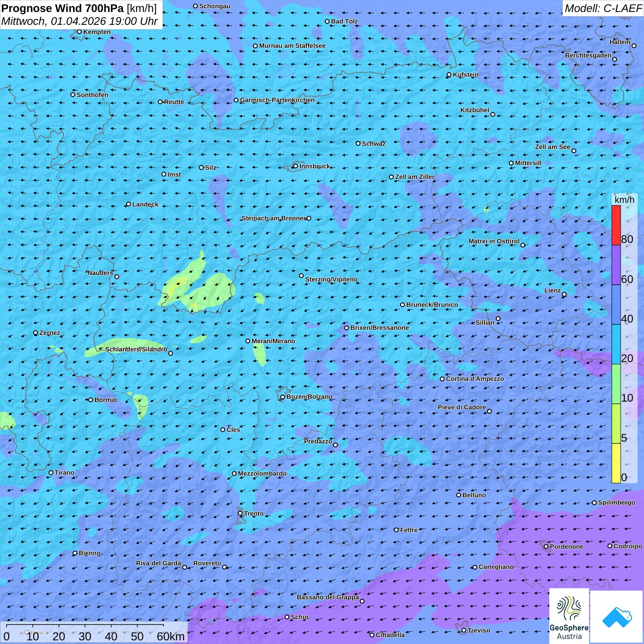
Task: Click the Belluno city marker
Action: point(459,495)
